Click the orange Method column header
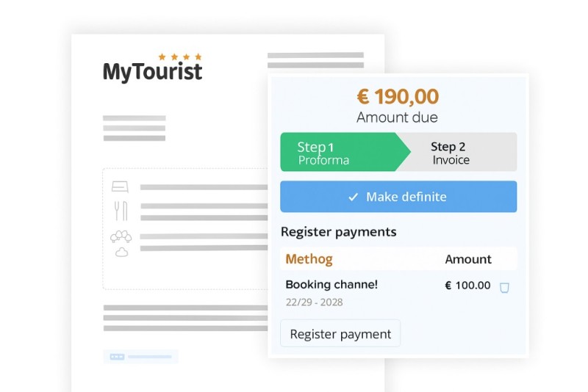 (309, 258)
